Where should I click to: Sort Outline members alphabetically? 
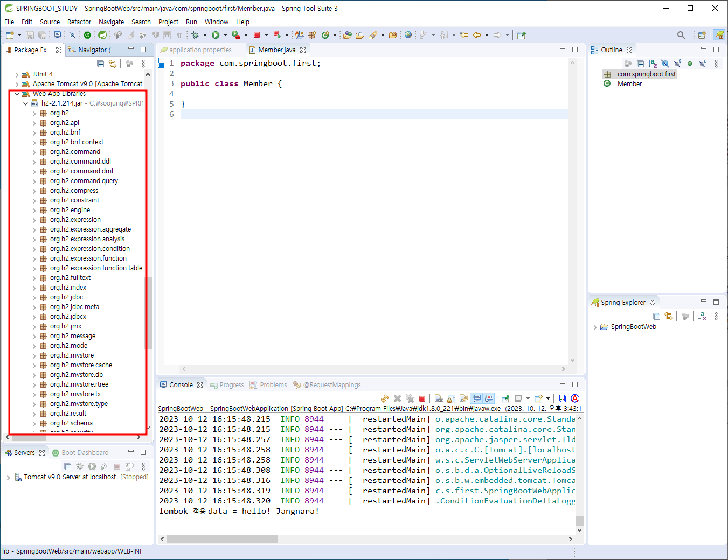tap(653, 64)
